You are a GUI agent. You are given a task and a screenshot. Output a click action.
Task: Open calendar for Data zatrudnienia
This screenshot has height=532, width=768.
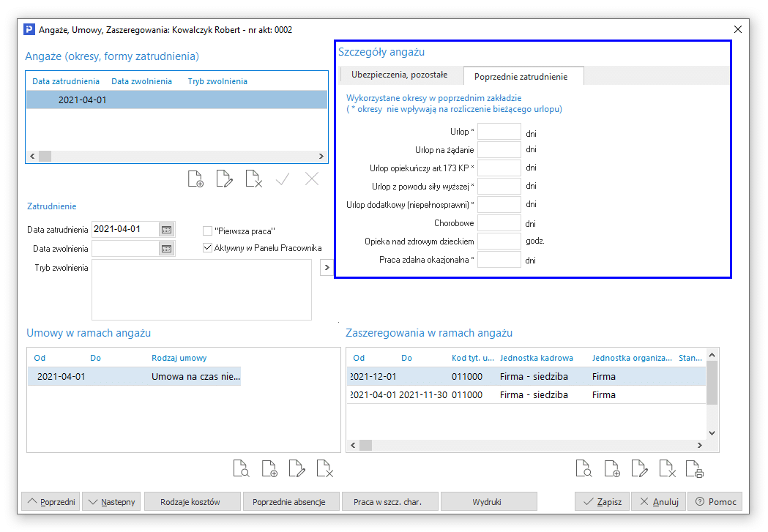point(166,230)
